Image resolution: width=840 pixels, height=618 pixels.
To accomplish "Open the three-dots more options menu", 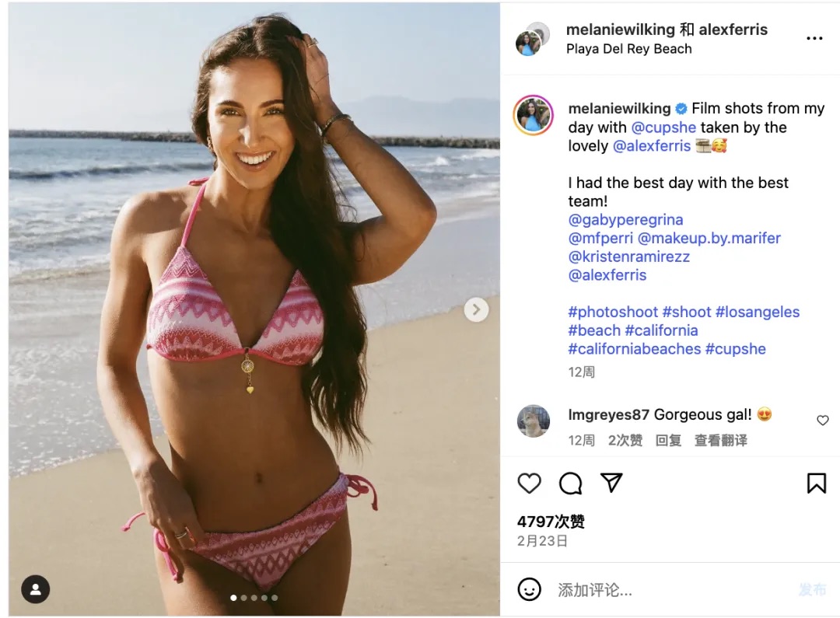I will pos(814,38).
